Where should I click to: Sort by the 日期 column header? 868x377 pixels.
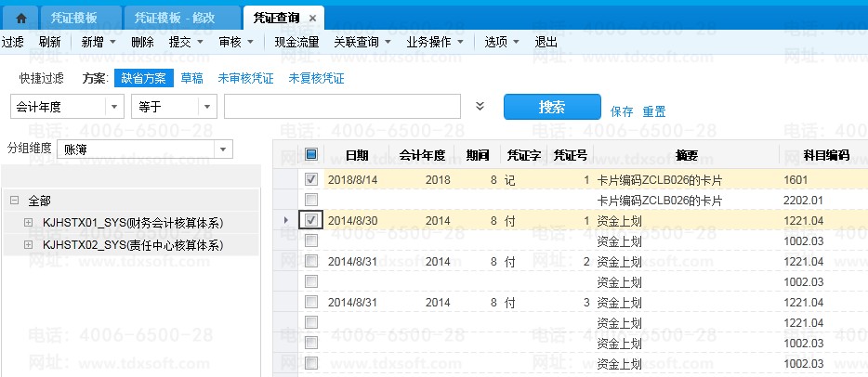point(356,155)
